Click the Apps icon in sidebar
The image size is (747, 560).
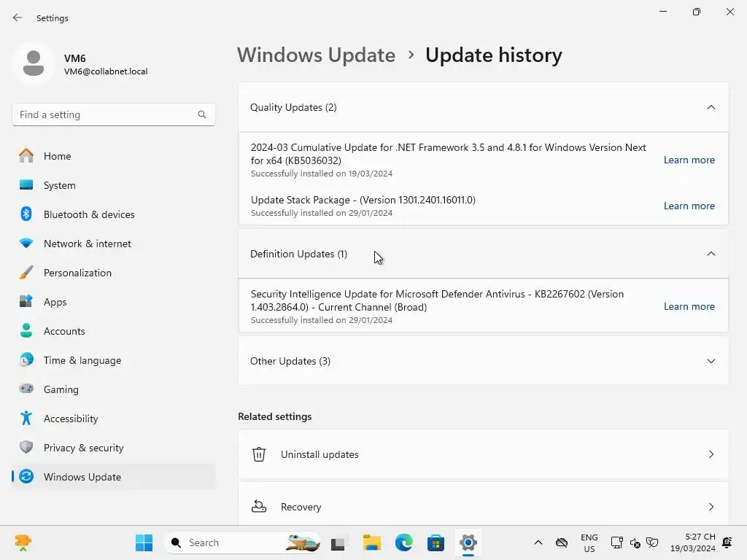coord(26,301)
